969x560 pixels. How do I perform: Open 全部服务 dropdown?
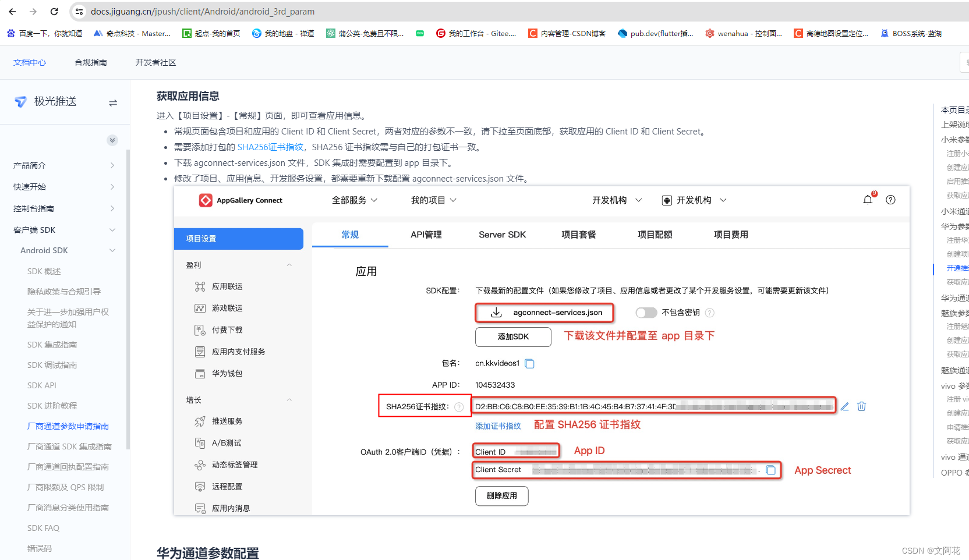pyautogui.click(x=355, y=200)
